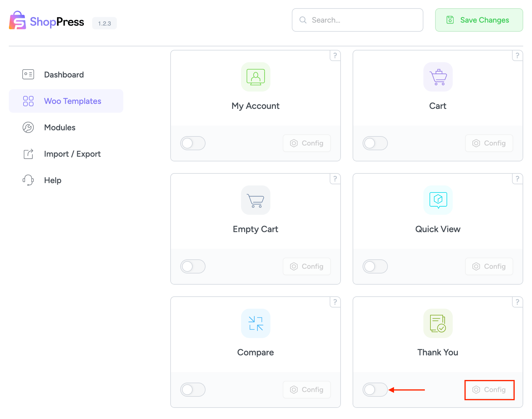Click the Cart template basket icon
Screen dimensions: 532x419
(x=438, y=77)
